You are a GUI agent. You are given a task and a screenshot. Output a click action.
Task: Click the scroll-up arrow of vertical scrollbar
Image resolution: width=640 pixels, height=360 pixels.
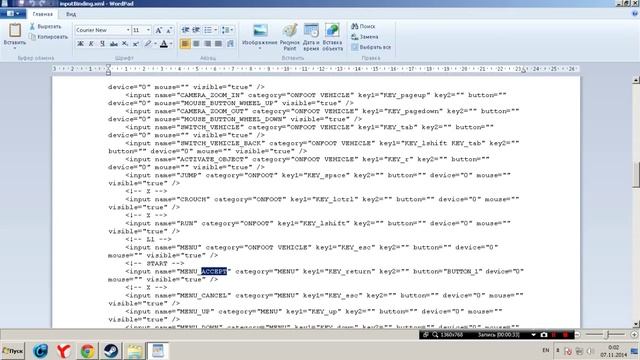636,80
